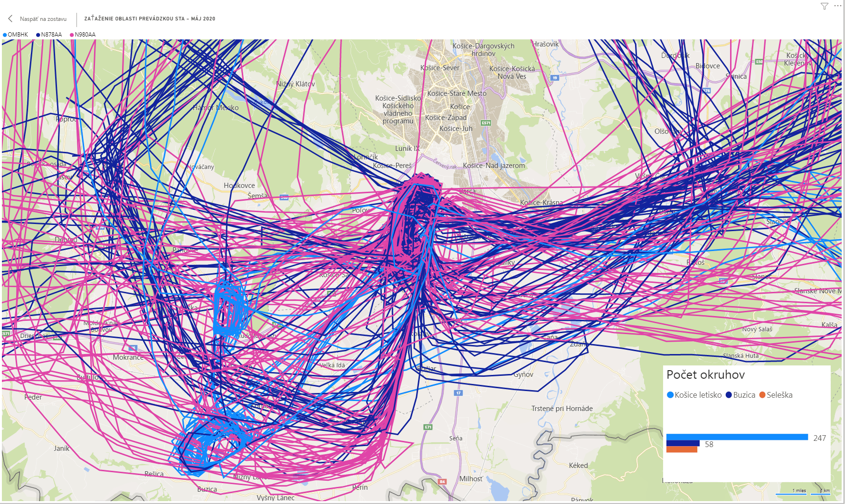The width and height of the screenshot is (845, 504).
Task: Select the OMBHK aircraft legend label
Action: pyautogui.click(x=18, y=35)
